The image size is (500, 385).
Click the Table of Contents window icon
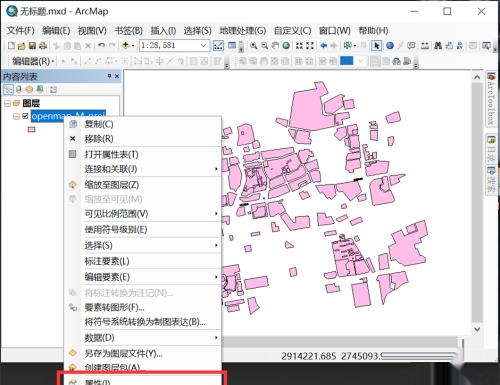(x=232, y=45)
